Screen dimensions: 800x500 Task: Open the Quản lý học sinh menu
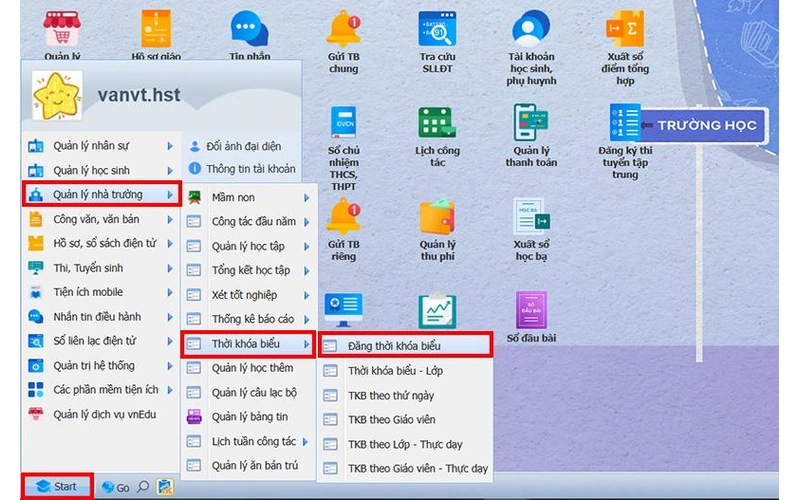tap(101, 170)
